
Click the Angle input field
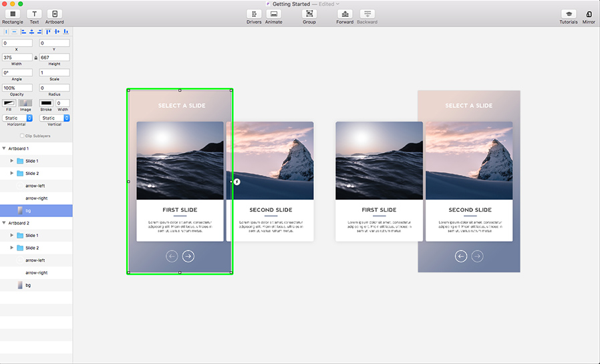(17, 73)
